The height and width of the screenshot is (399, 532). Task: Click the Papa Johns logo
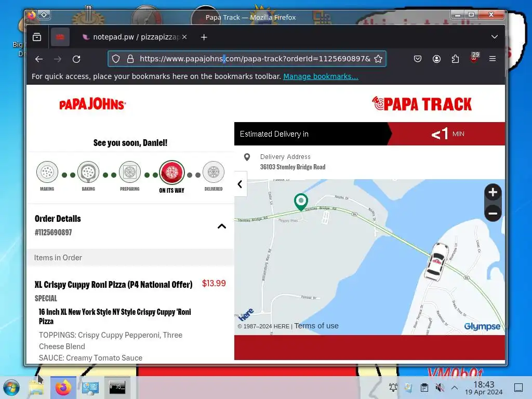pos(92,104)
